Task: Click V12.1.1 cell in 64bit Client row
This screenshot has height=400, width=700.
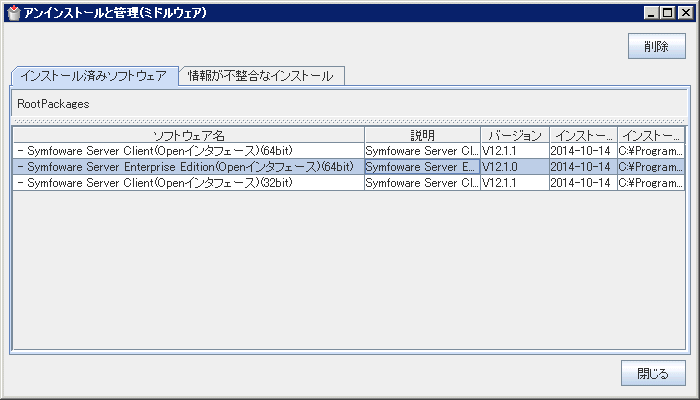Action: [515, 151]
